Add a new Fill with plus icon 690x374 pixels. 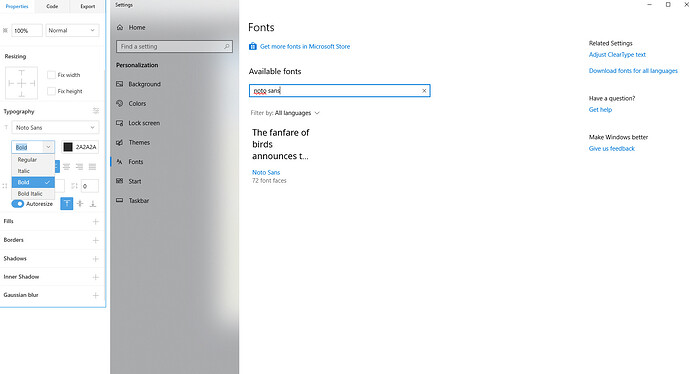click(95, 222)
